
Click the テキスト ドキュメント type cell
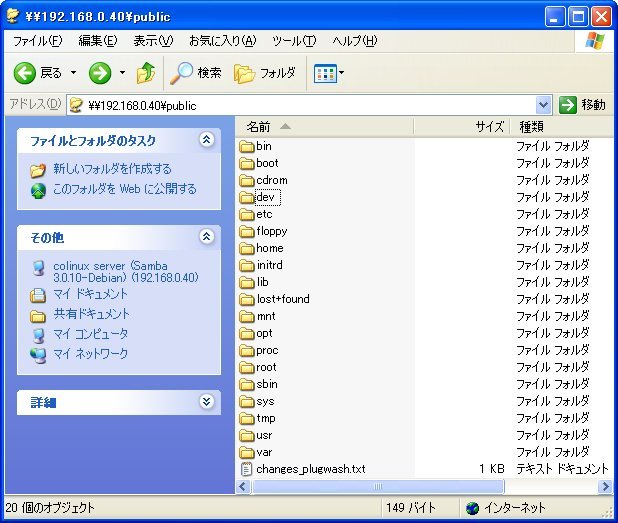coord(562,469)
